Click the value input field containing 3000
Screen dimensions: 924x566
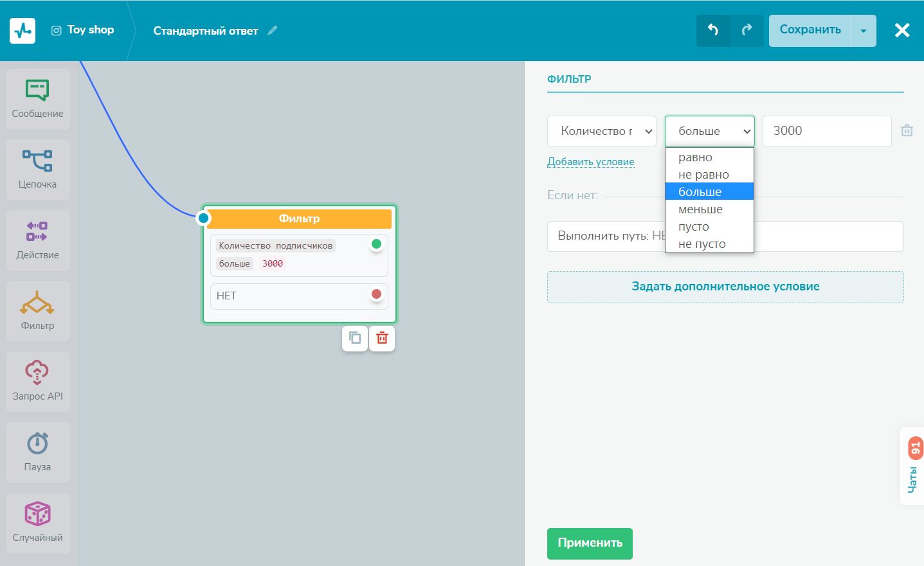point(826,131)
